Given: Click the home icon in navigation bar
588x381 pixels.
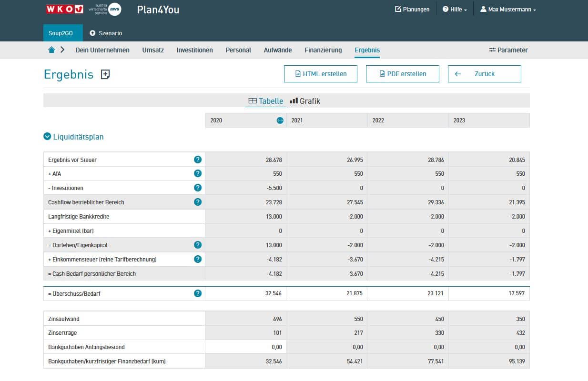Looking at the screenshot, I should [51, 50].
